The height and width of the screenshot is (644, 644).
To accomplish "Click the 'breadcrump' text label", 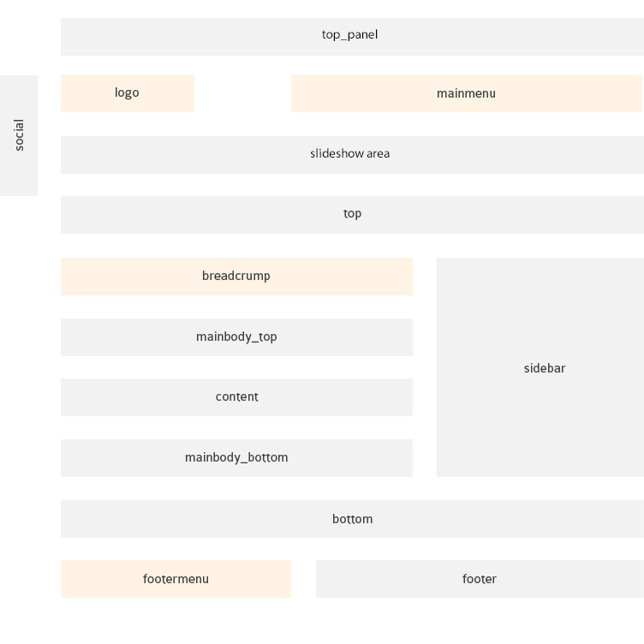I will click(x=236, y=276).
